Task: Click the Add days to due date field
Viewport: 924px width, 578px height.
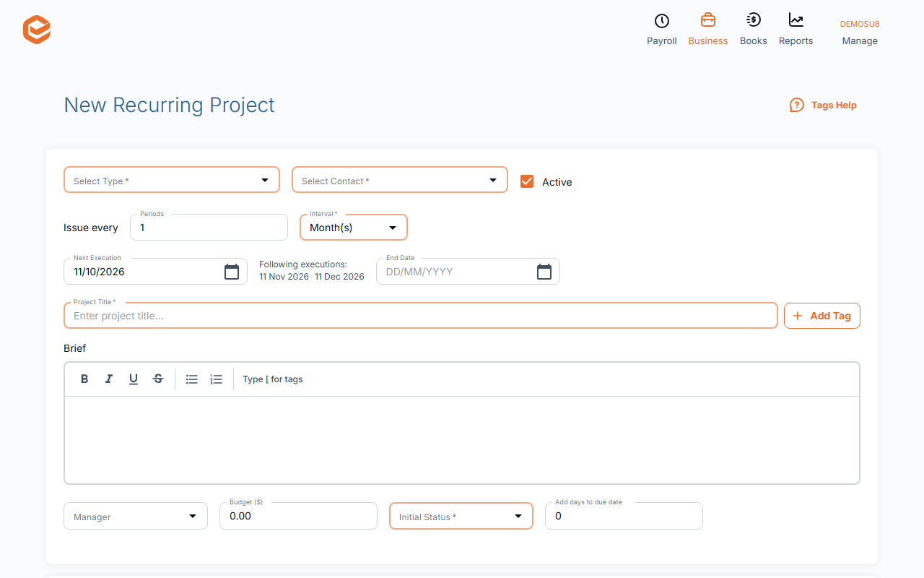Action: pyautogui.click(x=624, y=516)
